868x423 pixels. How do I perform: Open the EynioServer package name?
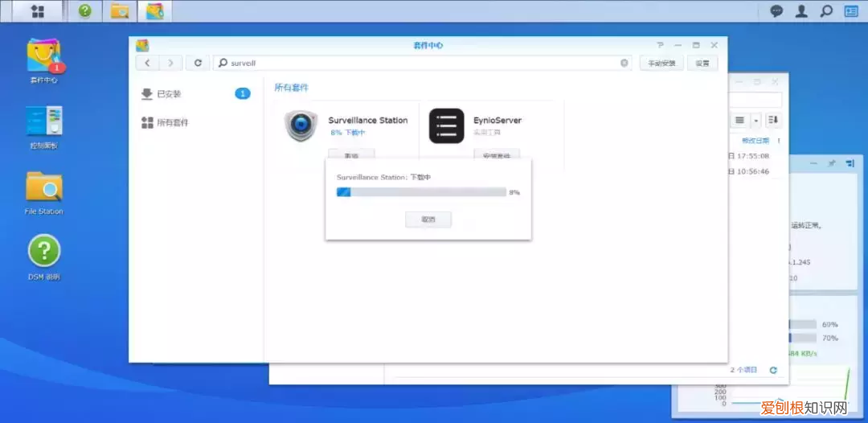pyautogui.click(x=497, y=120)
